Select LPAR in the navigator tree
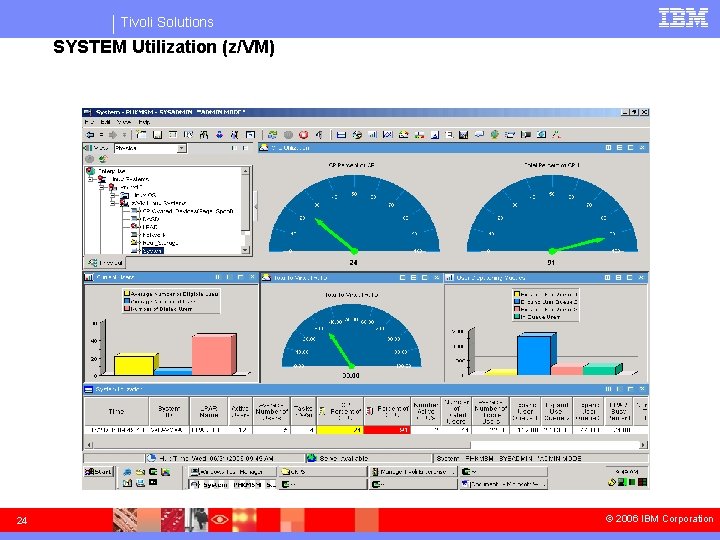 (150, 227)
